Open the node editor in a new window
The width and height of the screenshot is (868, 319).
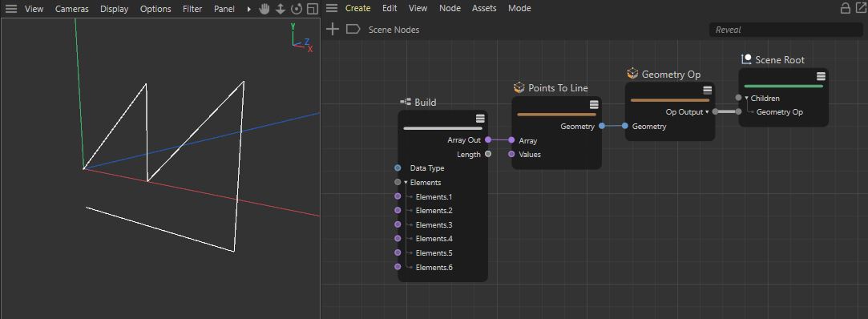[861, 8]
